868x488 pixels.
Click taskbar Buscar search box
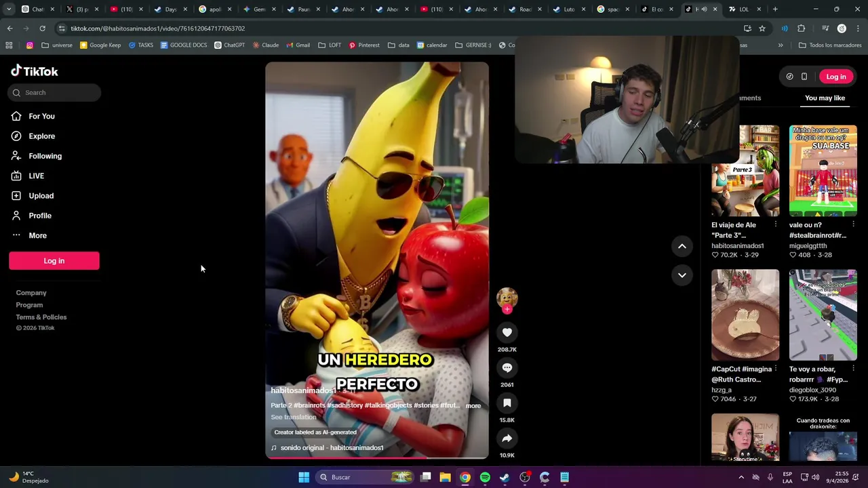pyautogui.click(x=366, y=477)
